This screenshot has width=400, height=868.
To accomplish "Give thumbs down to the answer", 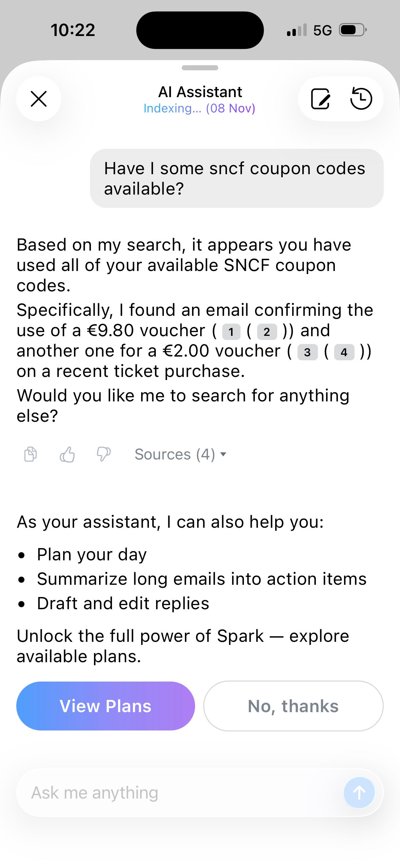I will pos(103,454).
